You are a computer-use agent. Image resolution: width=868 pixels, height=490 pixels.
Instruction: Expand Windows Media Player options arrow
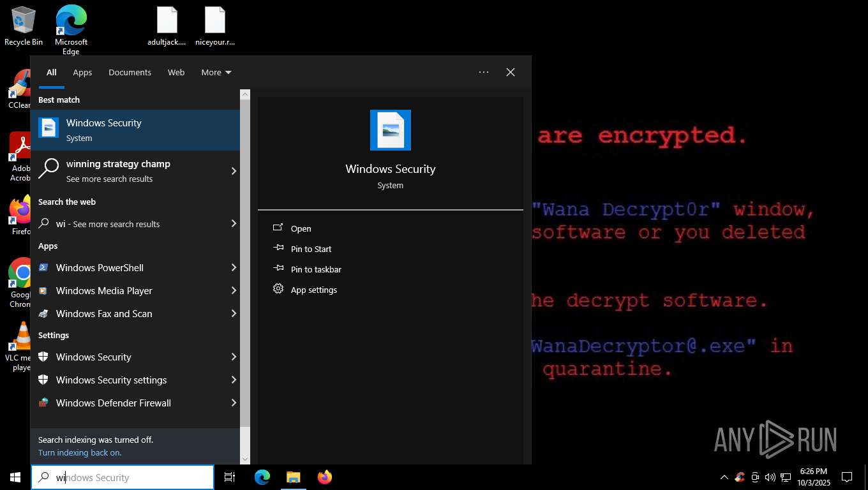pos(234,290)
